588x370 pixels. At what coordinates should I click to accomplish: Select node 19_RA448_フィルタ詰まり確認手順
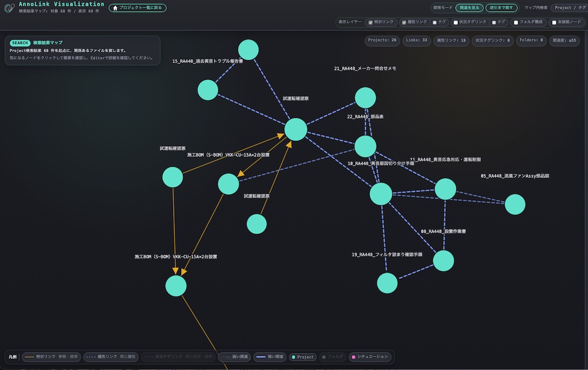[x=387, y=282]
